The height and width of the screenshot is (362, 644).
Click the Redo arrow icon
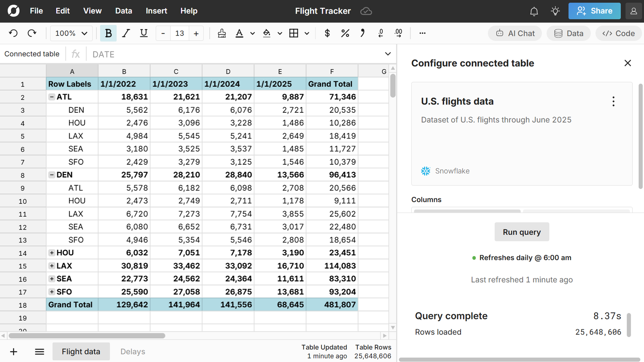(32, 33)
